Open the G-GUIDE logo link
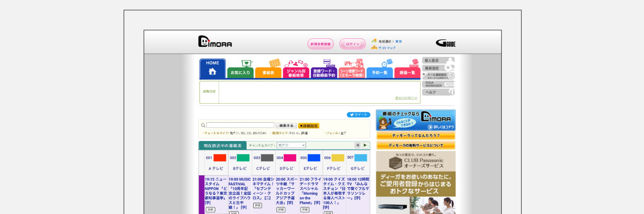The width and height of the screenshot is (644, 214). 446,43
